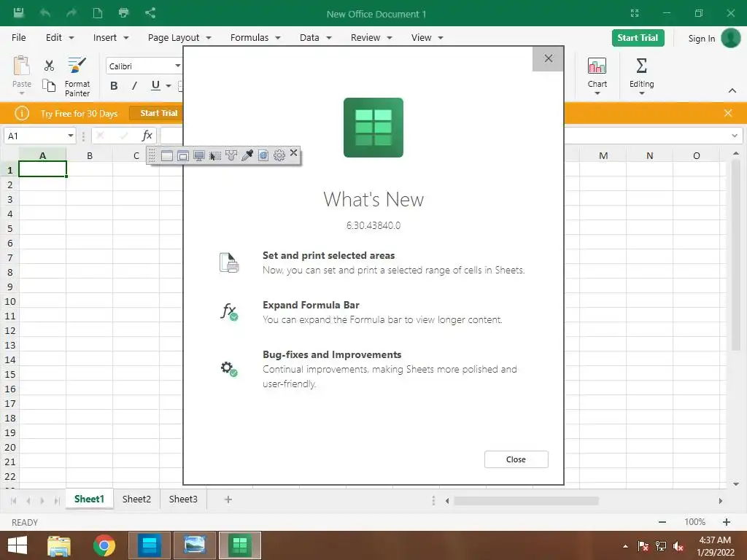Click the Save icon in title bar

18,13
